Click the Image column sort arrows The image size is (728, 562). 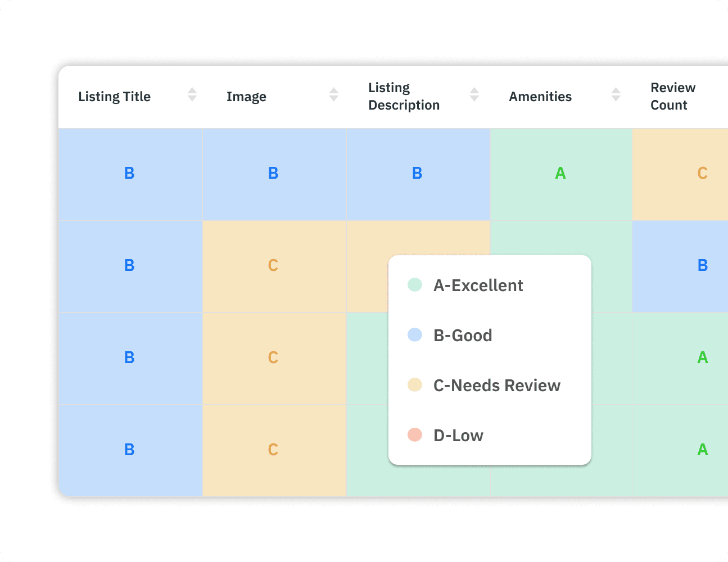tap(334, 94)
